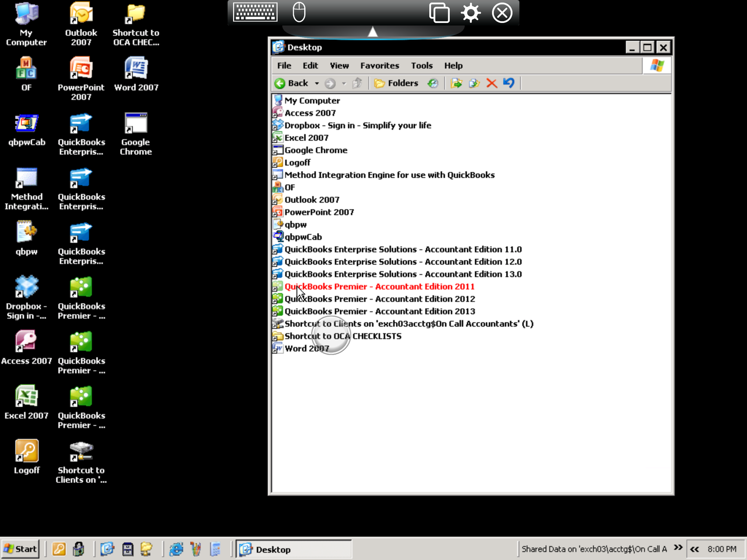Collapse the remote toolbar using the up arrow

pos(373,32)
